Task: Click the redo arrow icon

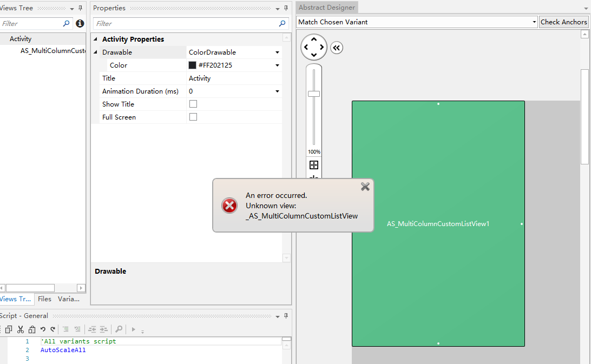Action: coord(53,329)
